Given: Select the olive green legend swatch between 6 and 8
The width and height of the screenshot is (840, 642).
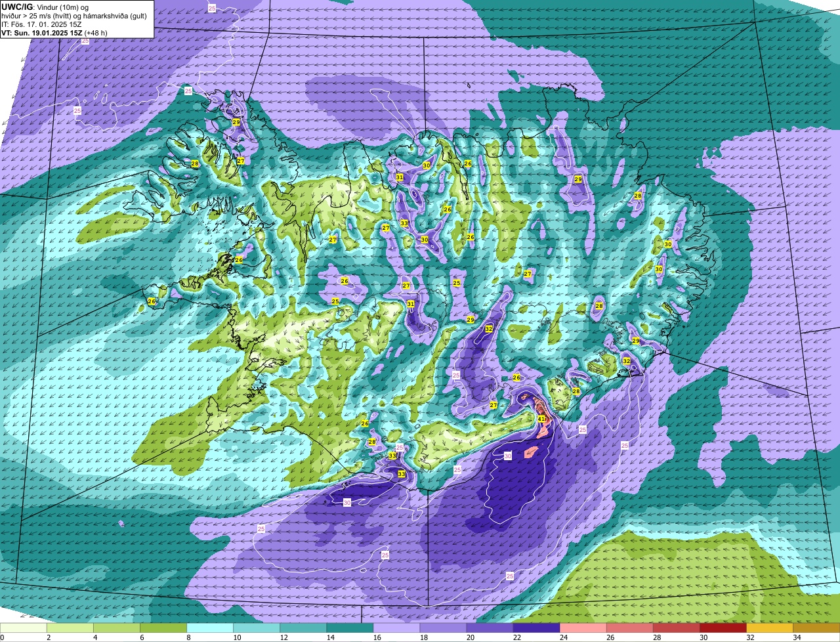Looking at the screenshot, I should [163, 628].
